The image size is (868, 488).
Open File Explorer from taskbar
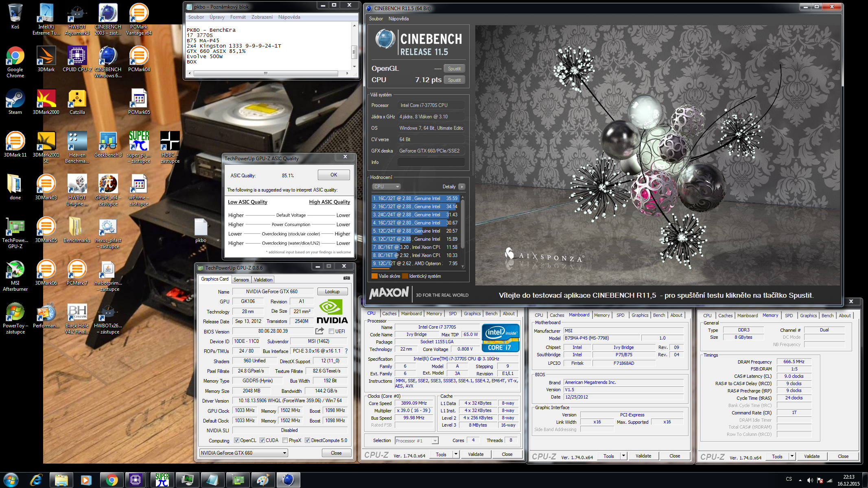click(x=61, y=480)
